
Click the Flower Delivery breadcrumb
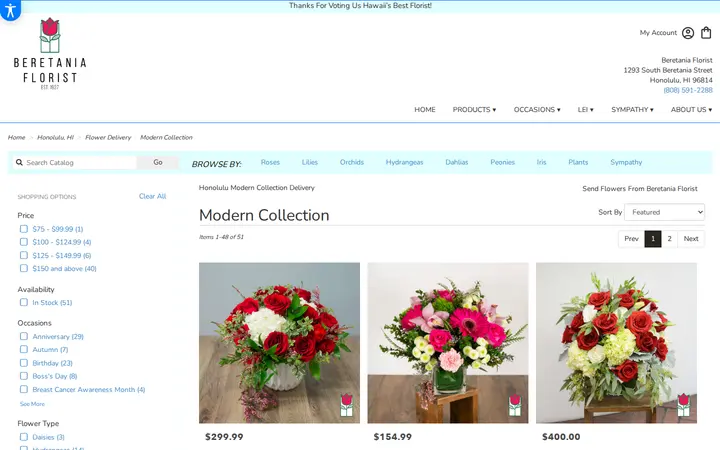click(x=108, y=137)
